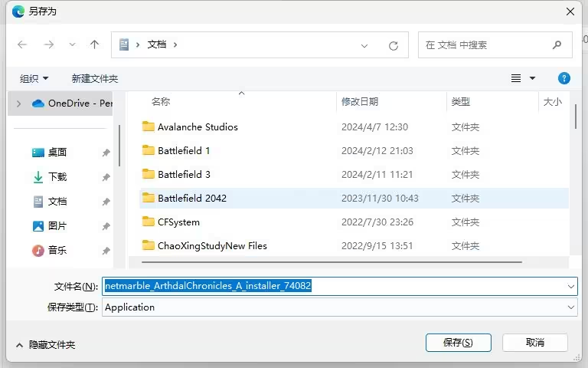Open the view options dropdown arrow

tap(532, 78)
